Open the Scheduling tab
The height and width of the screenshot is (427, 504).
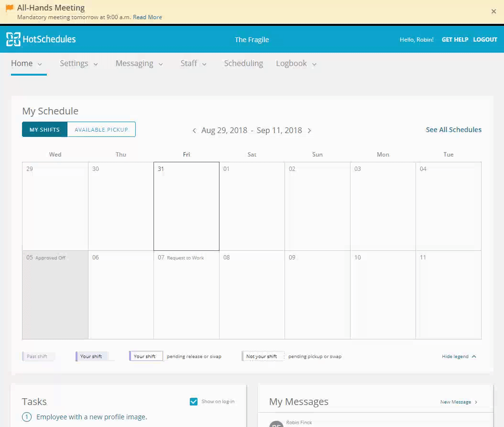[243, 64]
